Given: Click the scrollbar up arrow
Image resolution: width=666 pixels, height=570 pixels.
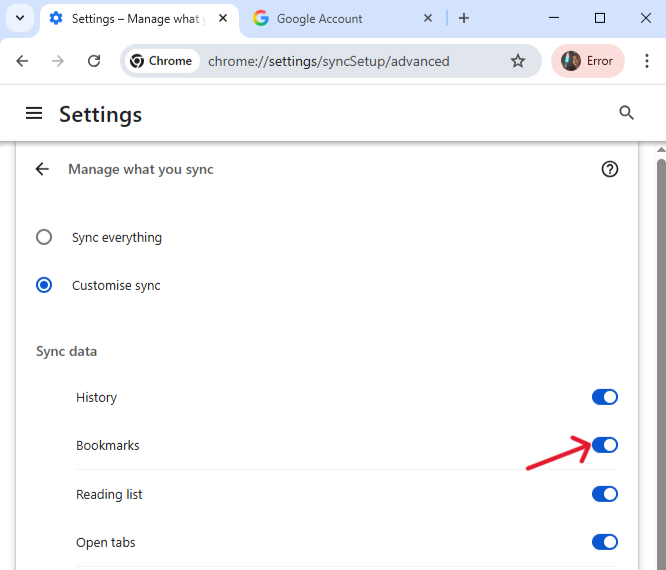Looking at the screenshot, I should point(661,150).
